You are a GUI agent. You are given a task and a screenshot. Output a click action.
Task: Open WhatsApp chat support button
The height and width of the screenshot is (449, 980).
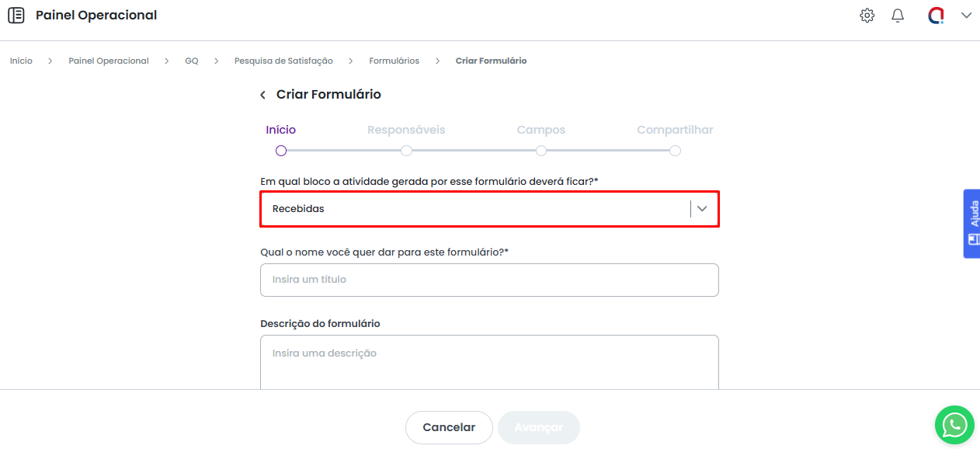click(954, 425)
